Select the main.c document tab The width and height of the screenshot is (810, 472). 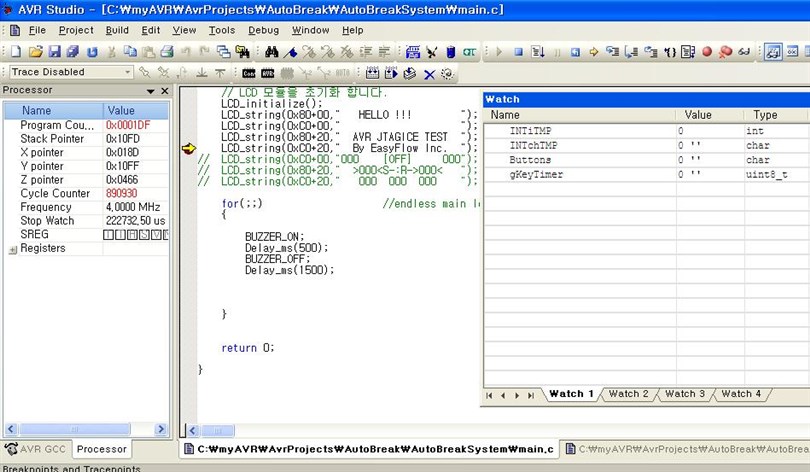click(369, 449)
